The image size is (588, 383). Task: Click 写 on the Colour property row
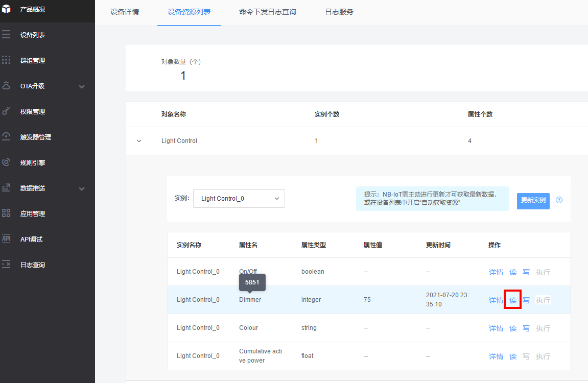click(526, 328)
